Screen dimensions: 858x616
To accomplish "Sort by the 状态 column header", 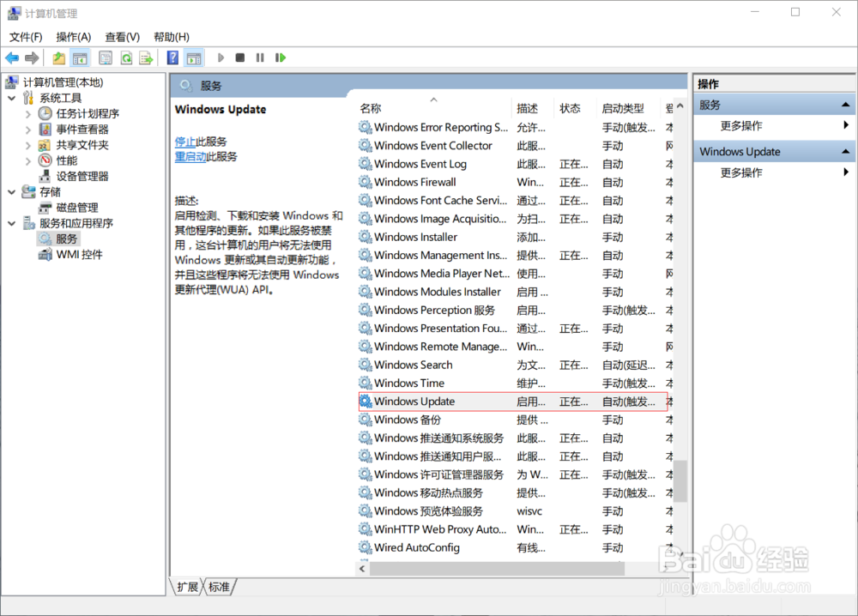I will tap(576, 108).
